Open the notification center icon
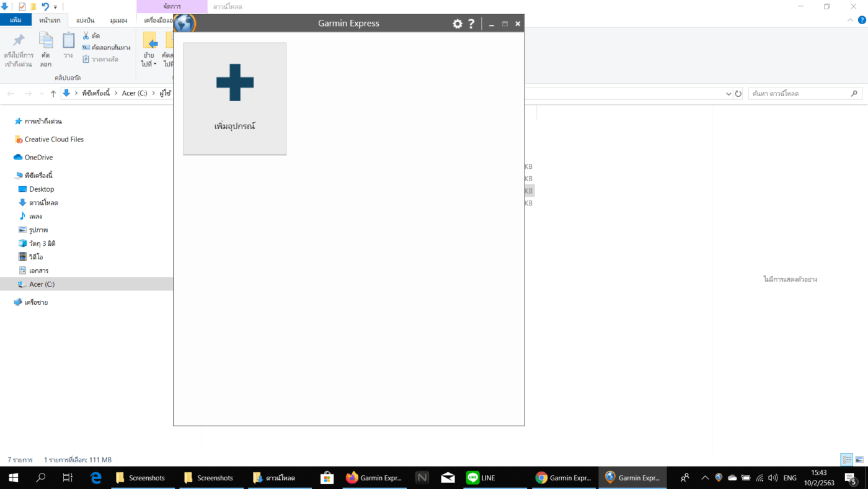Viewport: 868px width, 489px height. coord(850,478)
